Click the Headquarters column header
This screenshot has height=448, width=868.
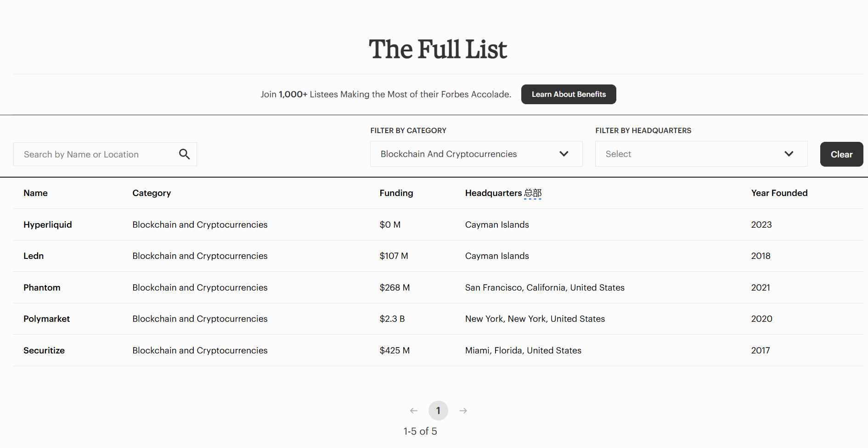[x=493, y=193]
